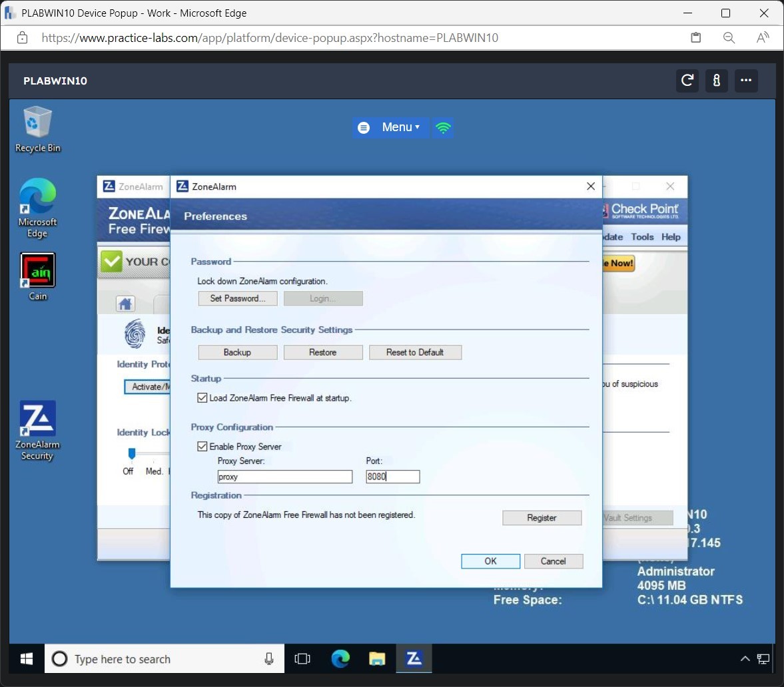Toggle the Enable Proxy Server checkbox
The height and width of the screenshot is (687, 784).
point(202,446)
